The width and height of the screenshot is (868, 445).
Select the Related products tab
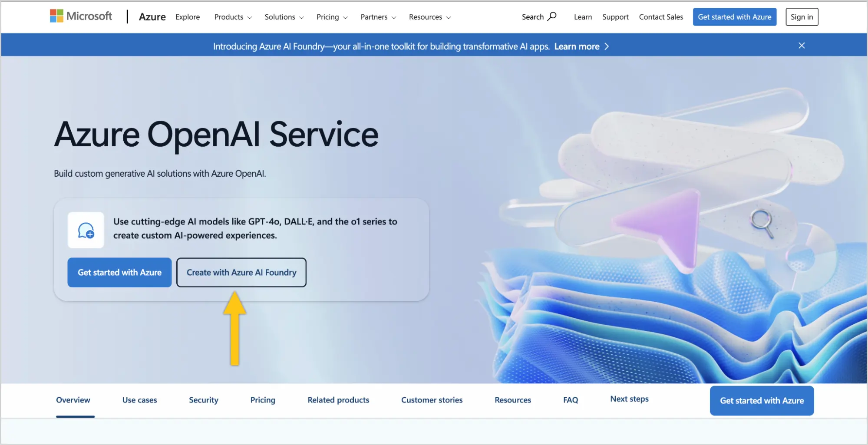pyautogui.click(x=338, y=400)
